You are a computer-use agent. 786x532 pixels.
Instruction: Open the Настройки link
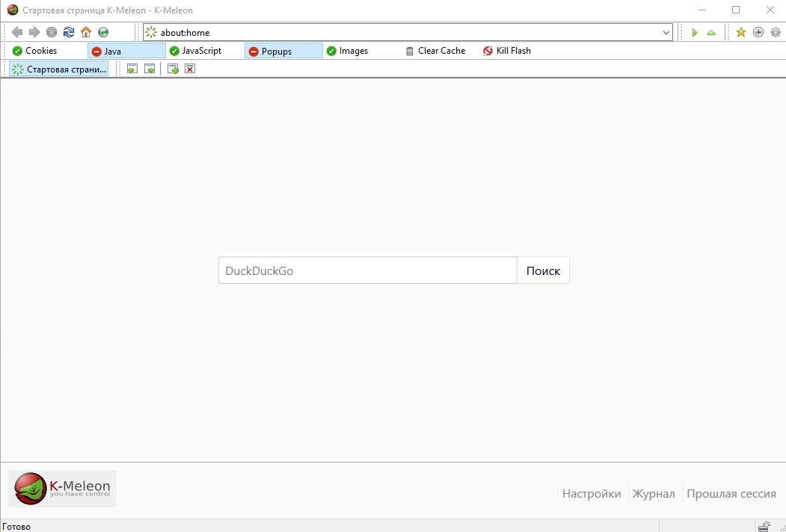(592, 494)
